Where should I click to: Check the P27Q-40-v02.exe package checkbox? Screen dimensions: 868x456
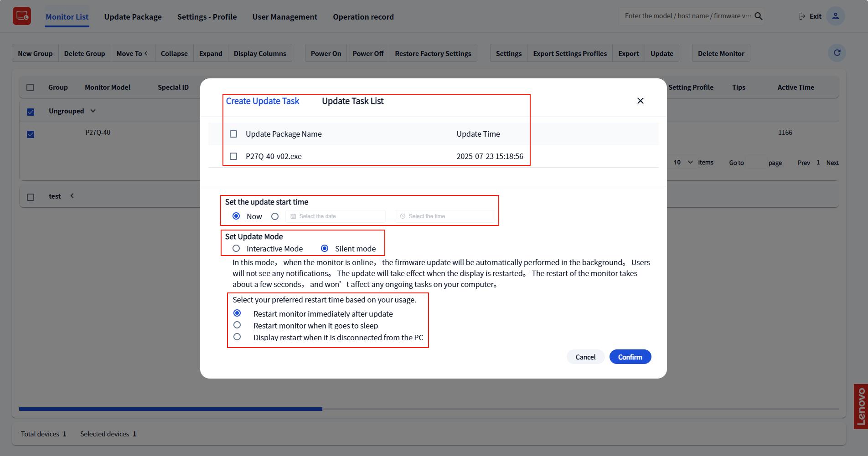[233, 156]
